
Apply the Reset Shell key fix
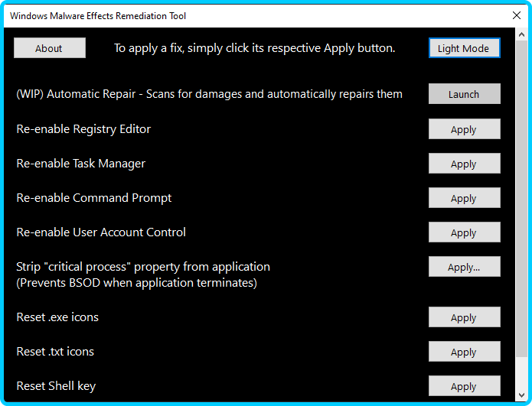tap(464, 386)
